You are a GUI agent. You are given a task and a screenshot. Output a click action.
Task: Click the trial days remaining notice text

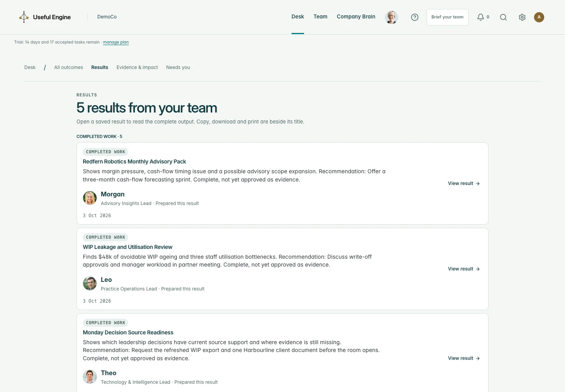57,42
